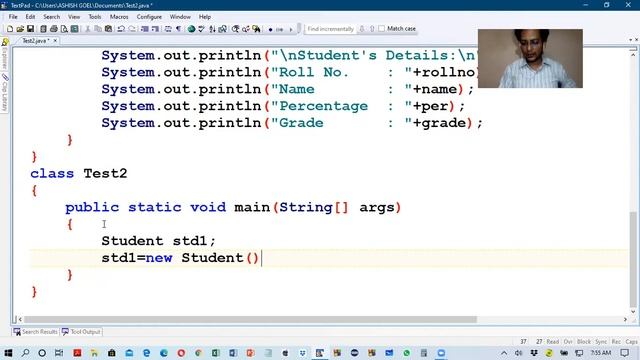
Task: Click the Sync indicator in status bar
Action: tap(601, 342)
